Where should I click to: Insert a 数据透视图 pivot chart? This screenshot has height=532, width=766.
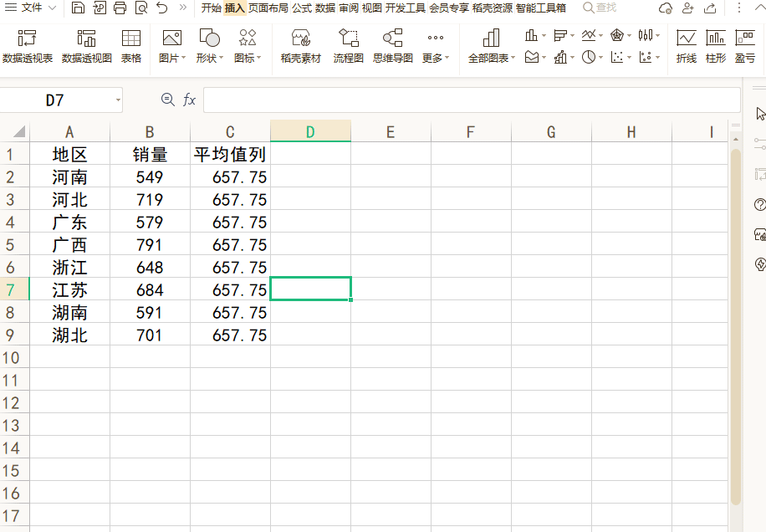point(87,47)
